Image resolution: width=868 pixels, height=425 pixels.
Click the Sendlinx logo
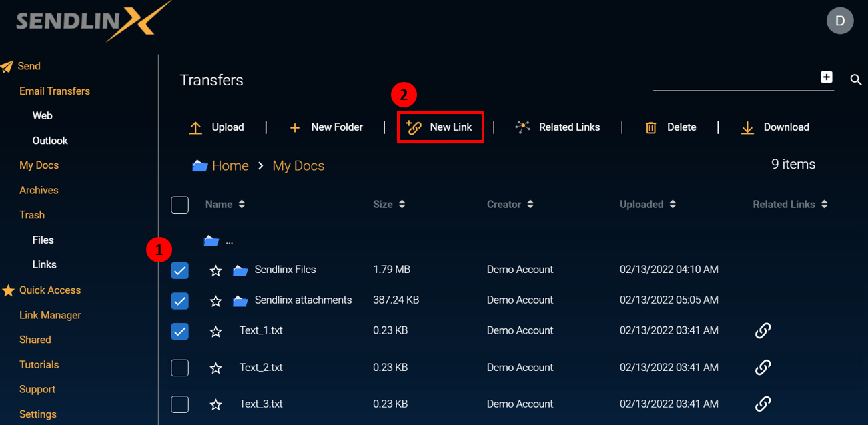pyautogui.click(x=93, y=21)
